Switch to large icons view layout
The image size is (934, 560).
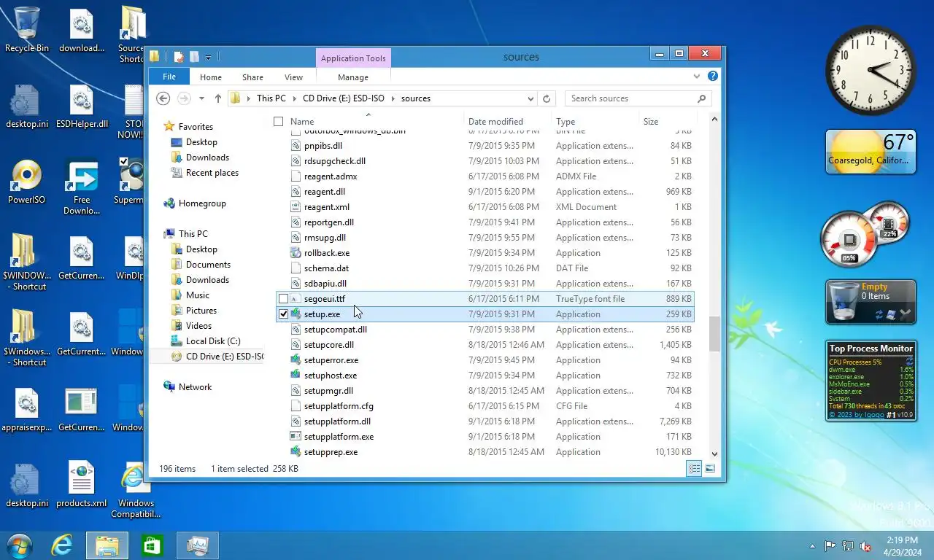710,469
